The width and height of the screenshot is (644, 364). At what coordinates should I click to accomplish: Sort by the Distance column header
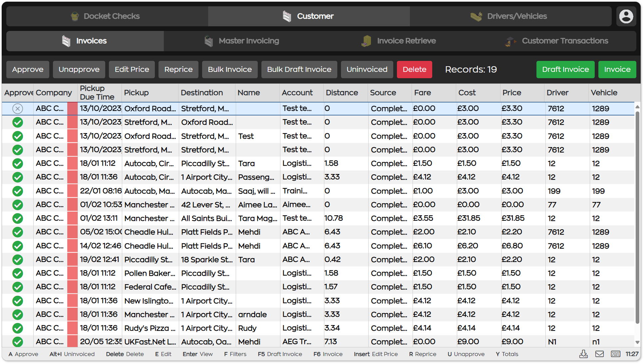(346, 92)
